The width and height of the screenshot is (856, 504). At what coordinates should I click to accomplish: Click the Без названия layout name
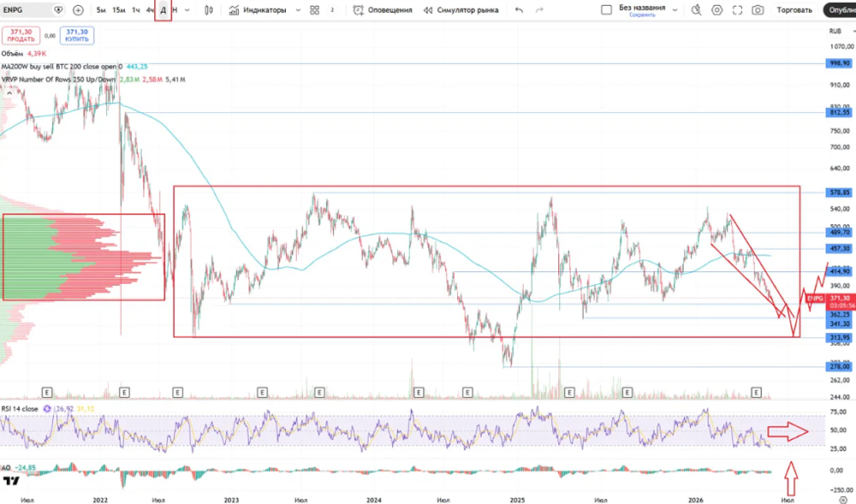[x=642, y=8]
